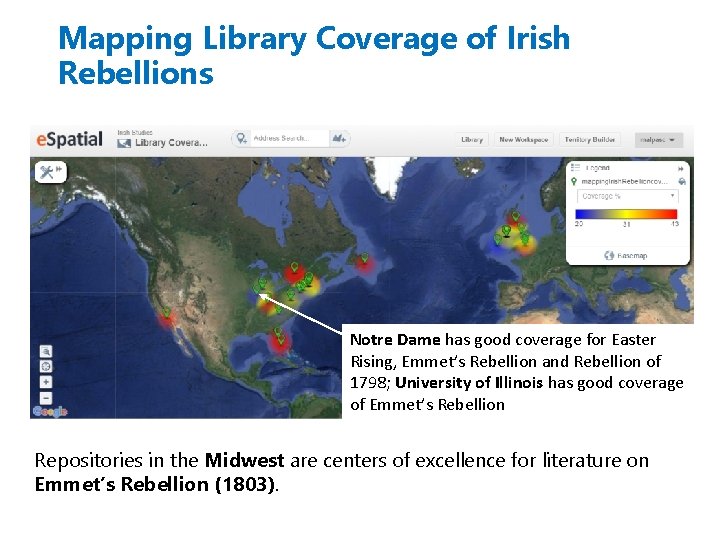Collapse the Legend panel with the arrow icon
The height and width of the screenshot is (540, 720).
pos(681,169)
